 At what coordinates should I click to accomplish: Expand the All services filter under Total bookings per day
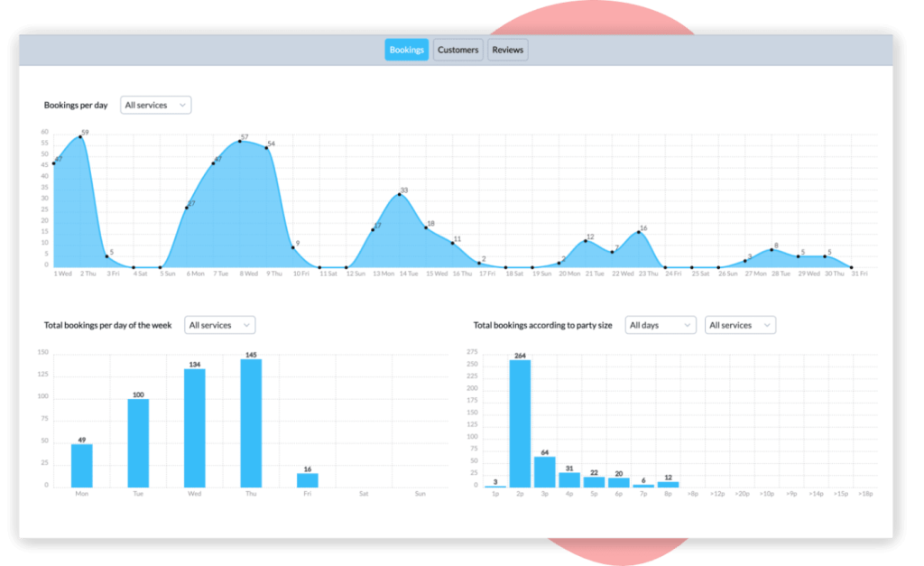point(219,324)
